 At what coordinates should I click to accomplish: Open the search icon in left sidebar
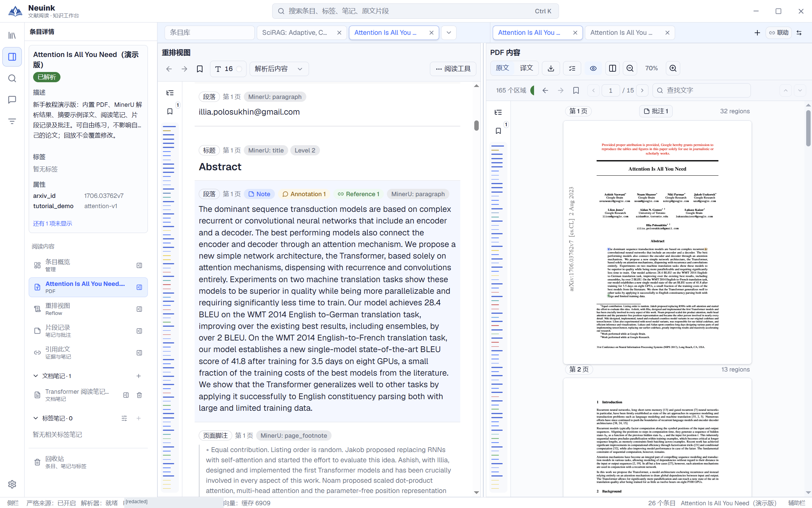pos(12,78)
